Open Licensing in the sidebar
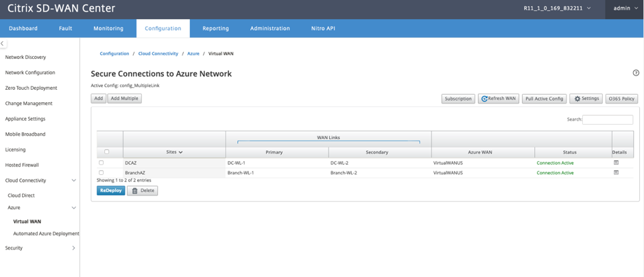The width and height of the screenshot is (644, 277). pyautogui.click(x=15, y=149)
